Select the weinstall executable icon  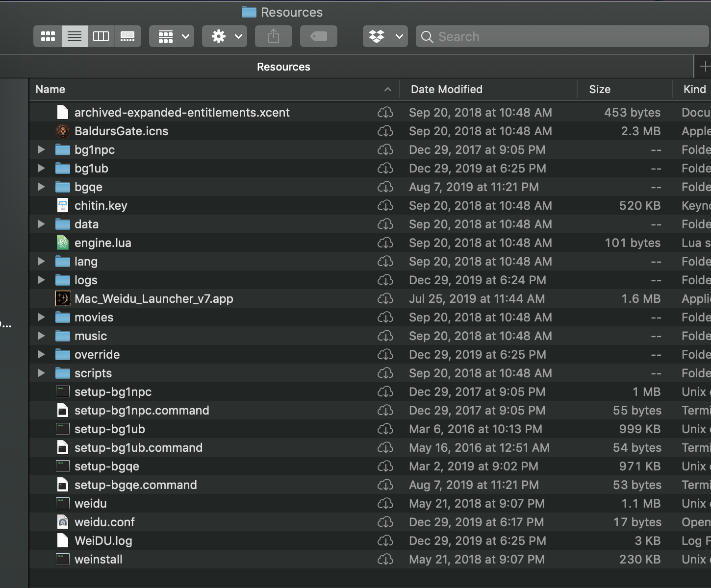coord(63,559)
